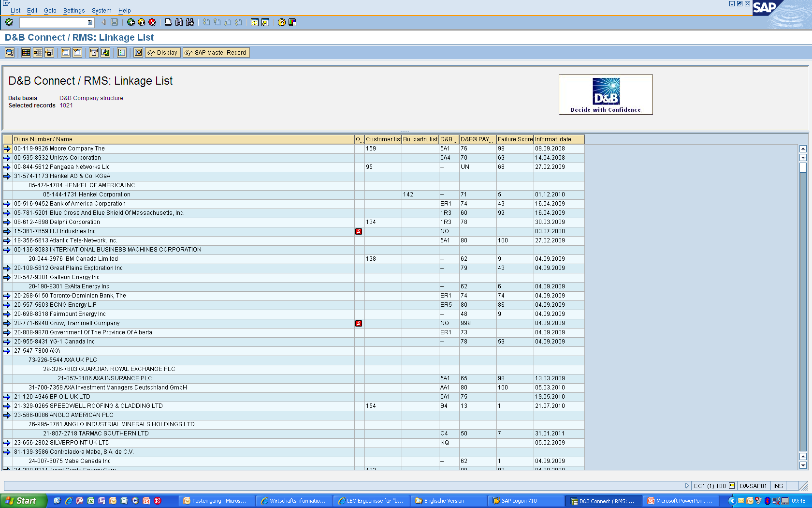This screenshot has width=812, height=508.
Task: Click the Select Block grid icon
Action: click(x=38, y=53)
